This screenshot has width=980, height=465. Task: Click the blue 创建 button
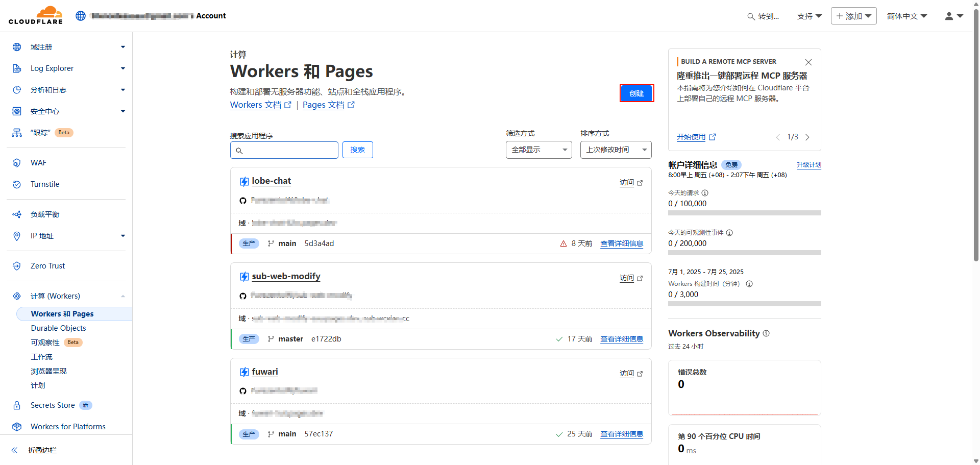click(636, 93)
